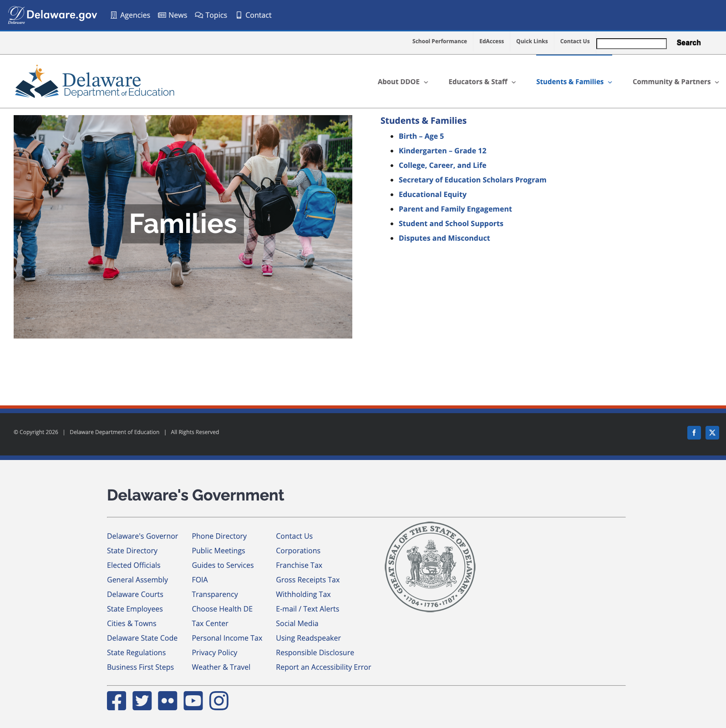Open the X icon in the dark footer bar

click(712, 433)
